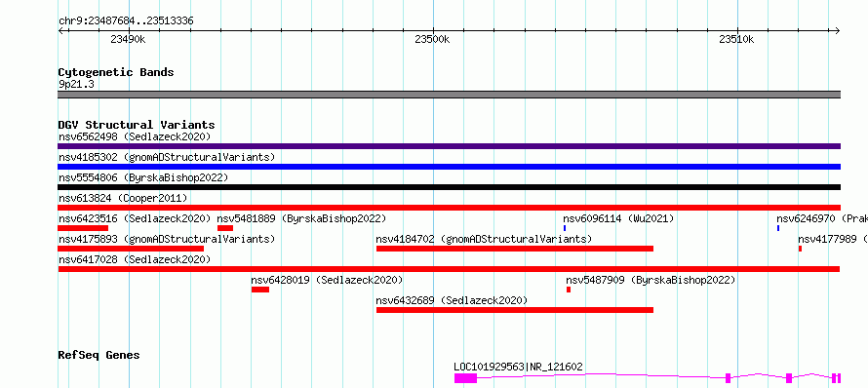This screenshot has width=868, height=388.
Task: Open LOC101929563|NR_121602 gene label
Action: (518, 367)
